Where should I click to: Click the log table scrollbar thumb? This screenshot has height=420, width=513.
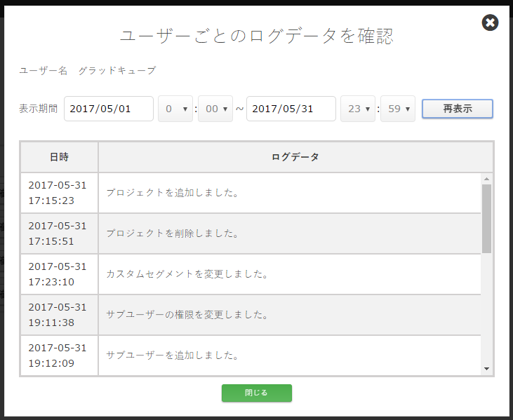tap(486, 219)
